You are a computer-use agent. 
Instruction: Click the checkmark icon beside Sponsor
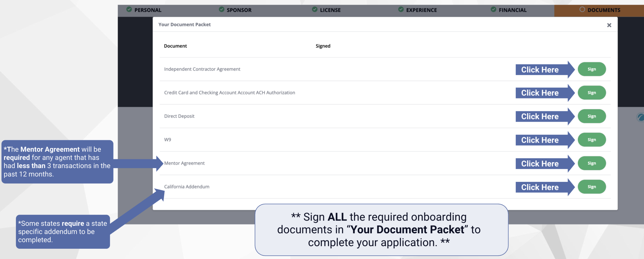click(x=221, y=10)
